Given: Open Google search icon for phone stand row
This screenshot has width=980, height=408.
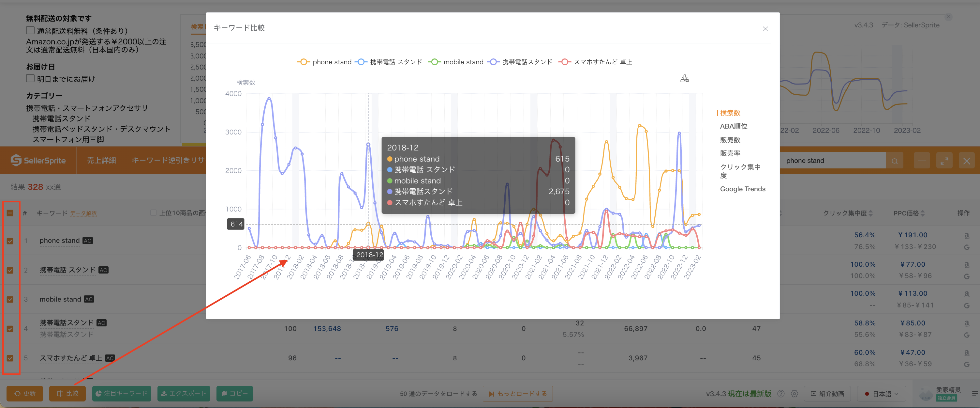Looking at the screenshot, I should point(967,247).
